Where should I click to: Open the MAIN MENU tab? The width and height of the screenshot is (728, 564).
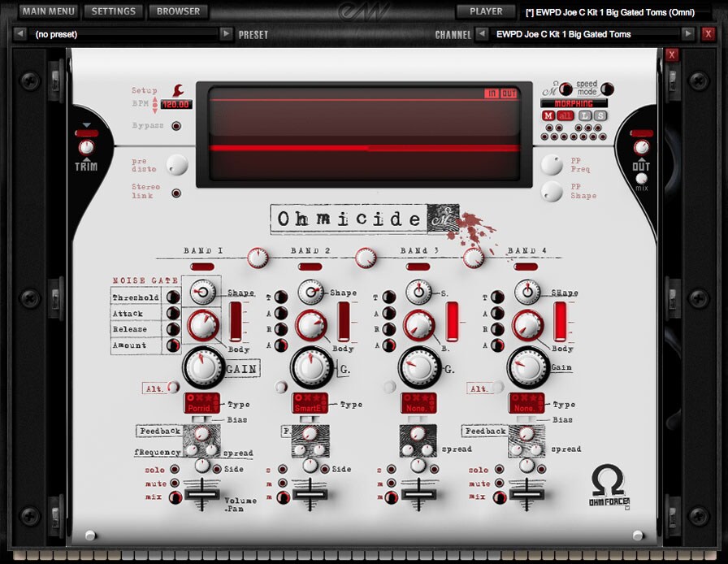pyautogui.click(x=48, y=11)
